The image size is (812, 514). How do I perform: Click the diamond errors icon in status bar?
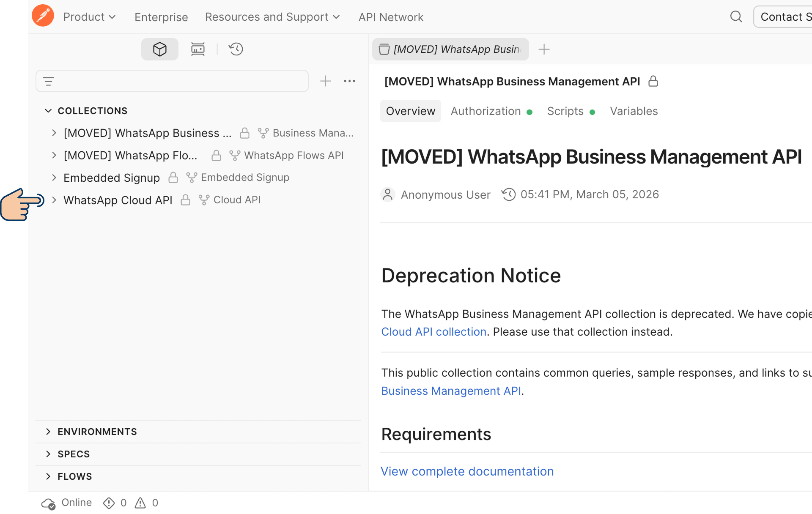(109, 503)
